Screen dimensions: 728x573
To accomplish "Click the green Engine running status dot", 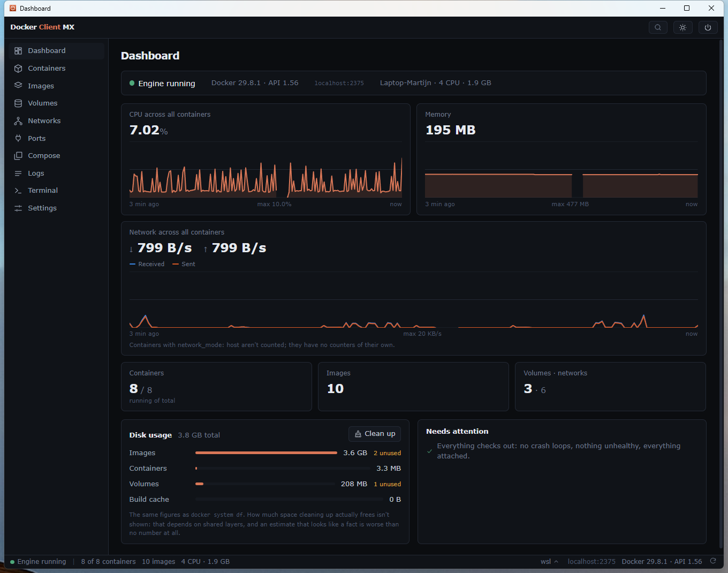I will [132, 83].
